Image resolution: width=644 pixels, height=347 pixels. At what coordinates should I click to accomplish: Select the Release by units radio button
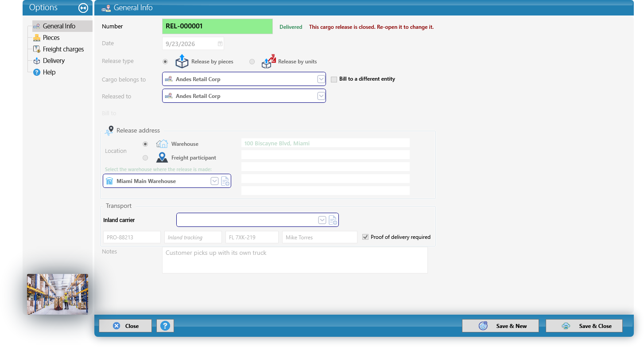[x=252, y=62]
